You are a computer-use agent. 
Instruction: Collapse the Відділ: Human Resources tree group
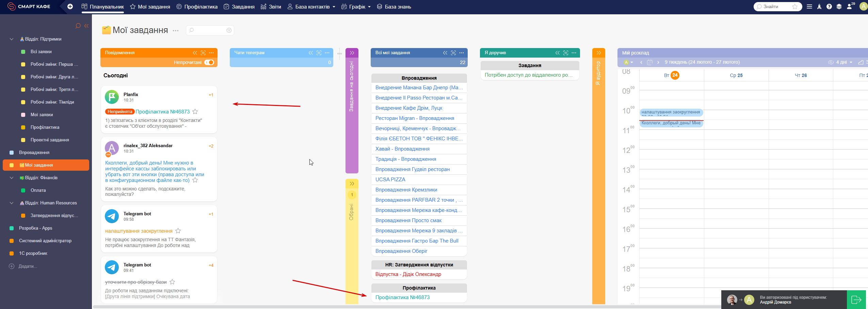(x=12, y=203)
